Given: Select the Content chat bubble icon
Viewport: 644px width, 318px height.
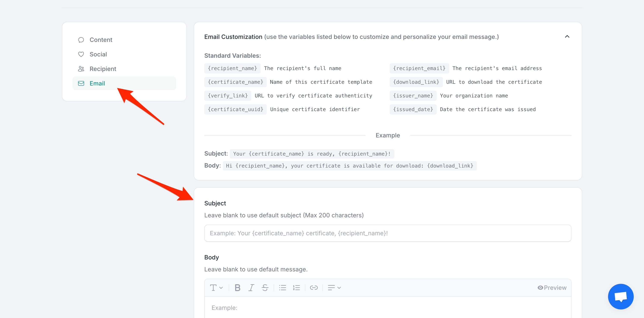Looking at the screenshot, I should click(81, 40).
